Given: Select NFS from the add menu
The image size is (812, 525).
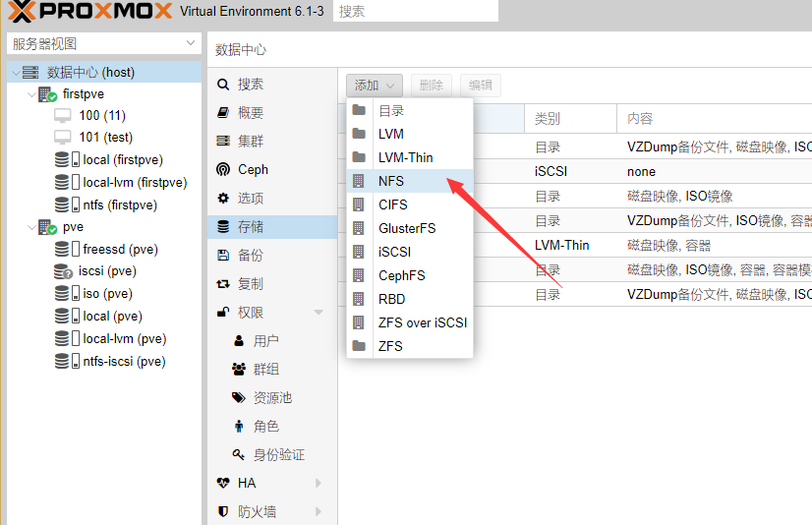Looking at the screenshot, I should pyautogui.click(x=391, y=181).
